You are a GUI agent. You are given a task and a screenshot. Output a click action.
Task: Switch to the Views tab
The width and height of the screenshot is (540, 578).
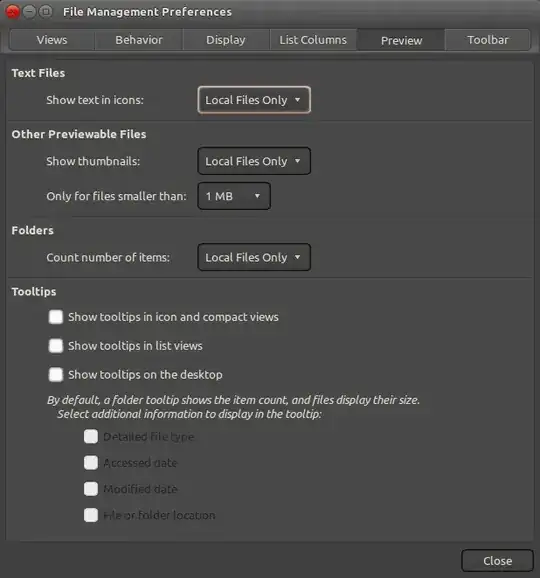(52, 40)
